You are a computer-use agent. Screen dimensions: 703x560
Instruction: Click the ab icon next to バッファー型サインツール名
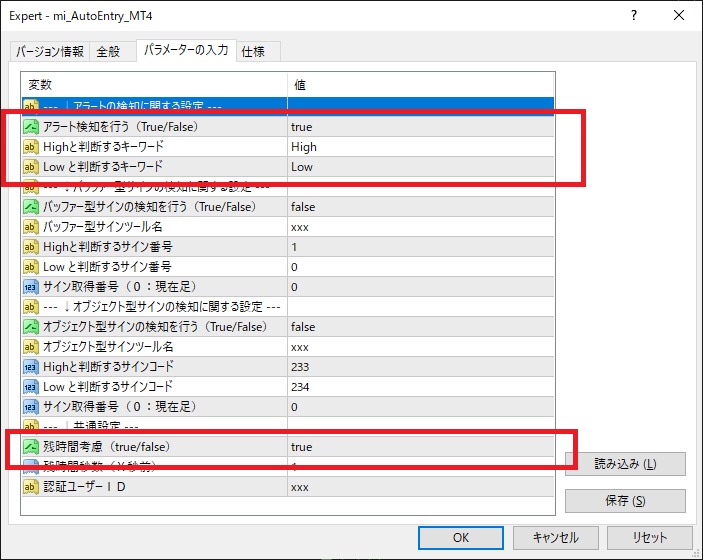click(31, 227)
